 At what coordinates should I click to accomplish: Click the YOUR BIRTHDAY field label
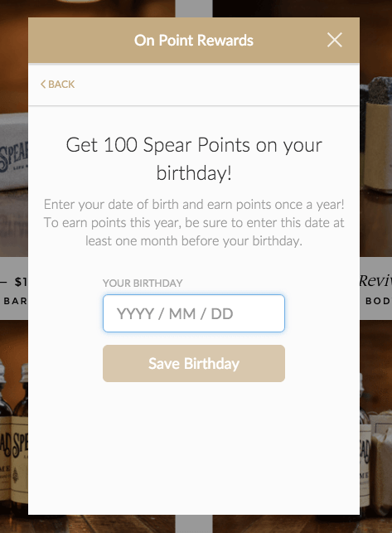click(143, 283)
